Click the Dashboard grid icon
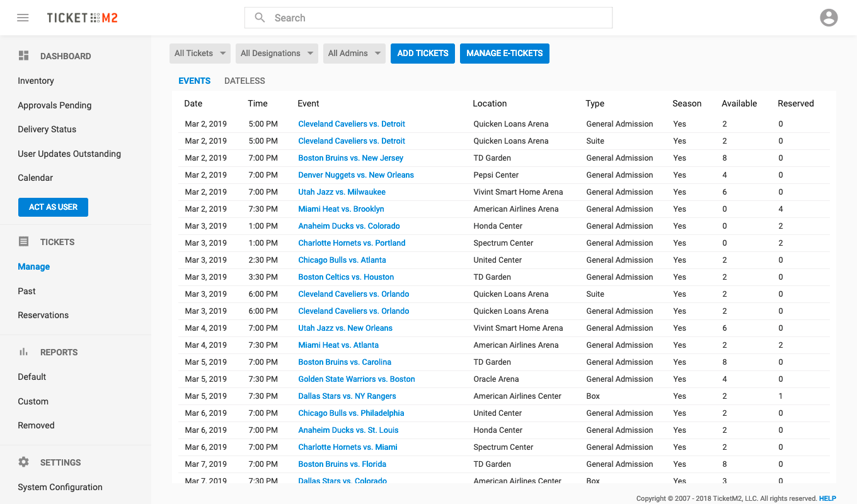The height and width of the screenshot is (504, 857). [24, 56]
